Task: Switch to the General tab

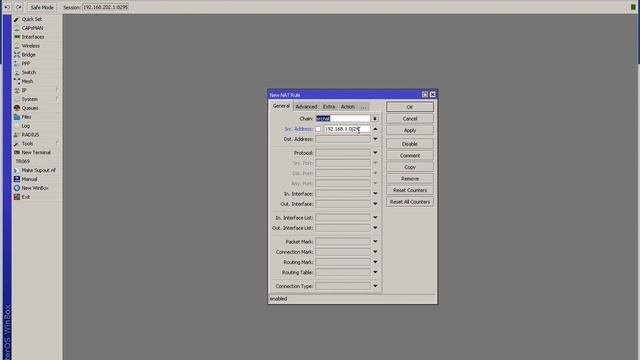Action: [x=281, y=106]
